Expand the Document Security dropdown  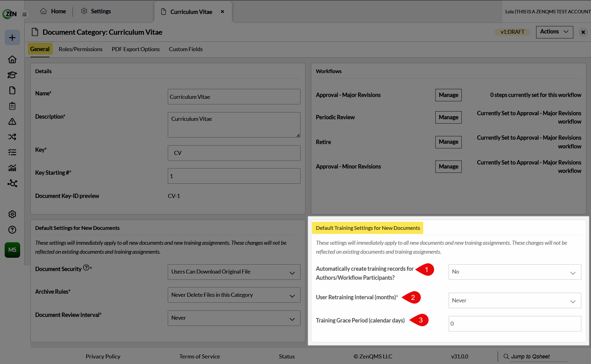[234, 272]
